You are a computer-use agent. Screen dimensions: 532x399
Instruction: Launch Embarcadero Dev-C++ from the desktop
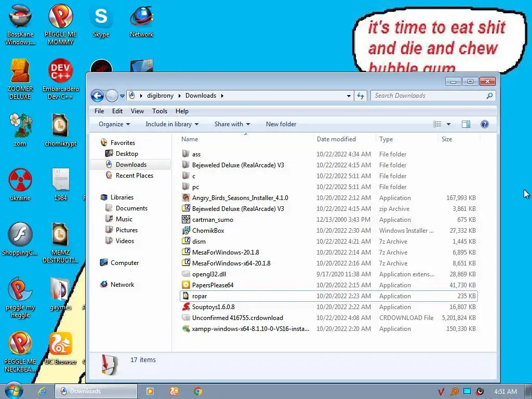60,79
